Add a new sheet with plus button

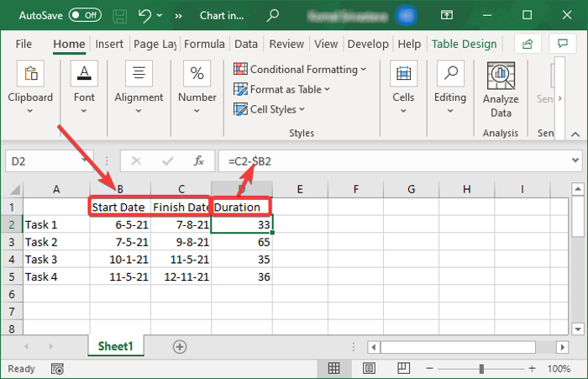click(179, 345)
